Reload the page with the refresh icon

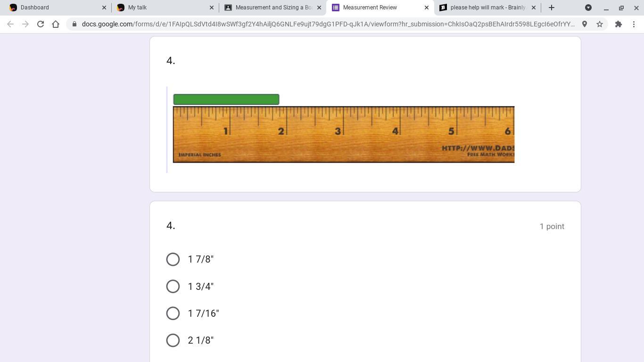[x=41, y=24]
